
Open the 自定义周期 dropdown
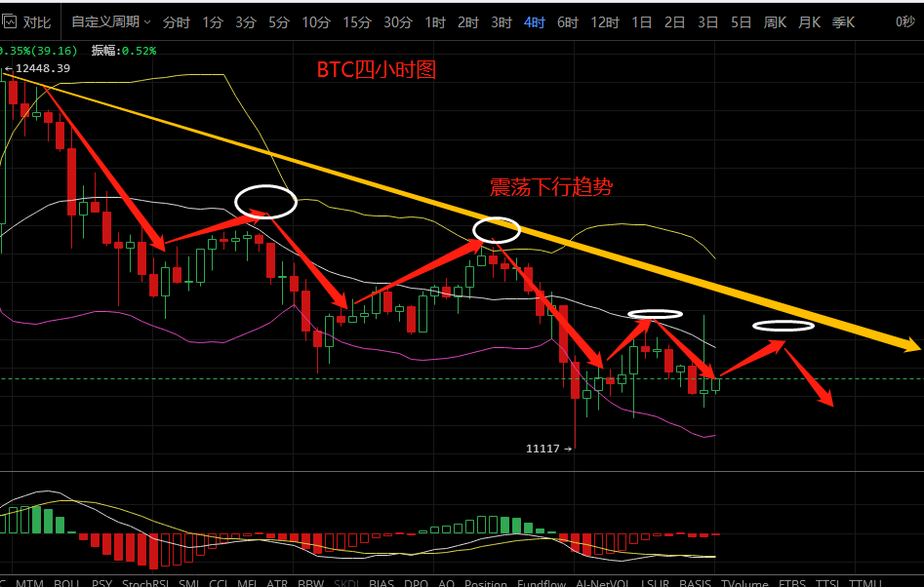(111, 22)
